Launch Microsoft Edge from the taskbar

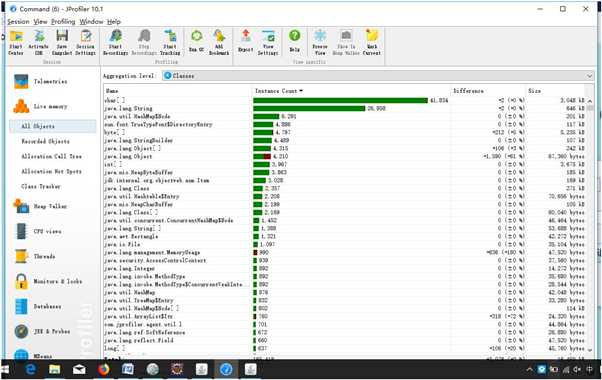pyautogui.click(x=30, y=369)
